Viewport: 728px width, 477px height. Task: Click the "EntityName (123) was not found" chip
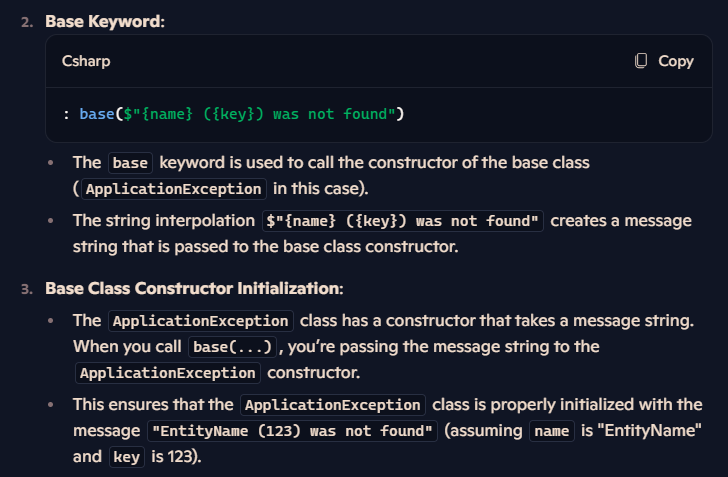292,431
